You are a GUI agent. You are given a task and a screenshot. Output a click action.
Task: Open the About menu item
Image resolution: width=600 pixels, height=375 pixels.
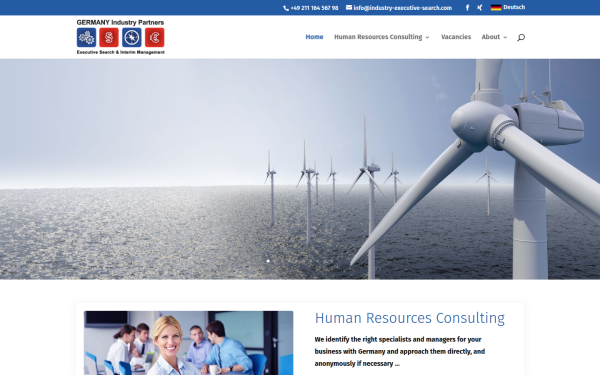(491, 37)
